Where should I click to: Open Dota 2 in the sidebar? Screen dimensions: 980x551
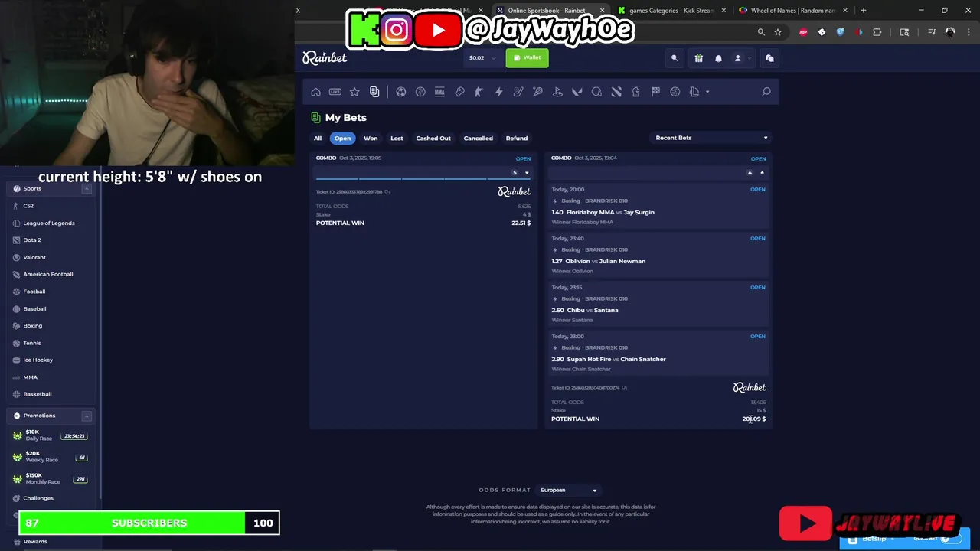[32, 240]
